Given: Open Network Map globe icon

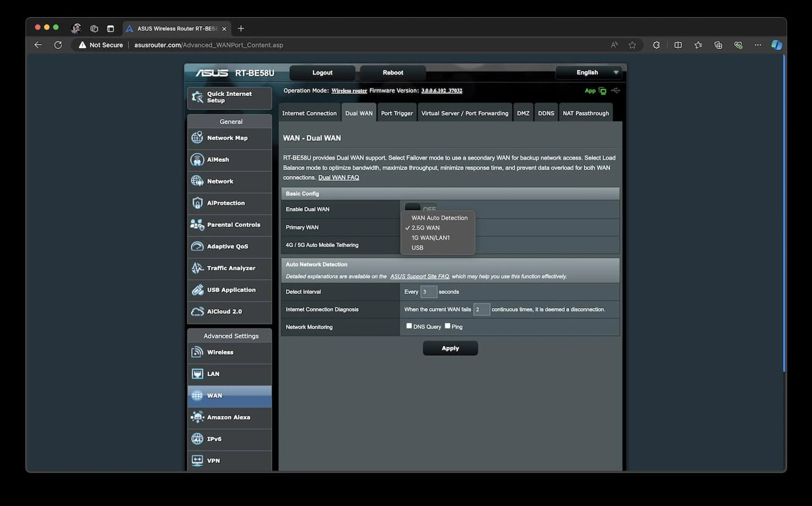Looking at the screenshot, I should (x=197, y=138).
